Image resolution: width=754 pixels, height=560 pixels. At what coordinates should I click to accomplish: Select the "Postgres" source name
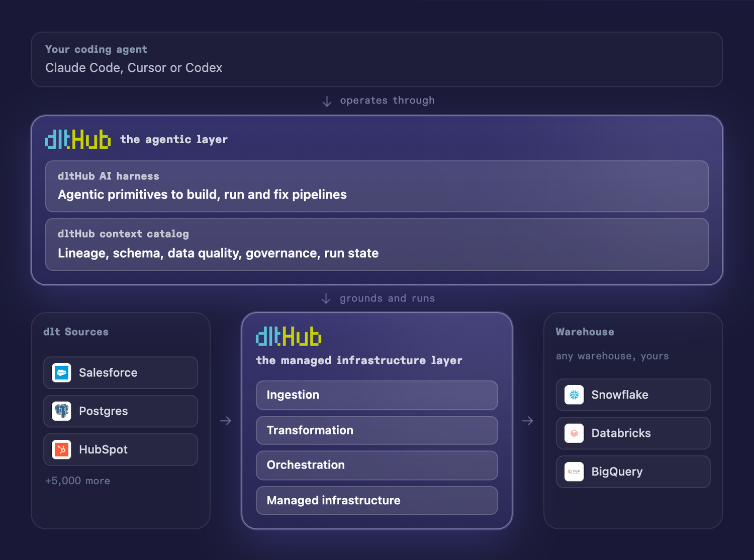pos(104,411)
